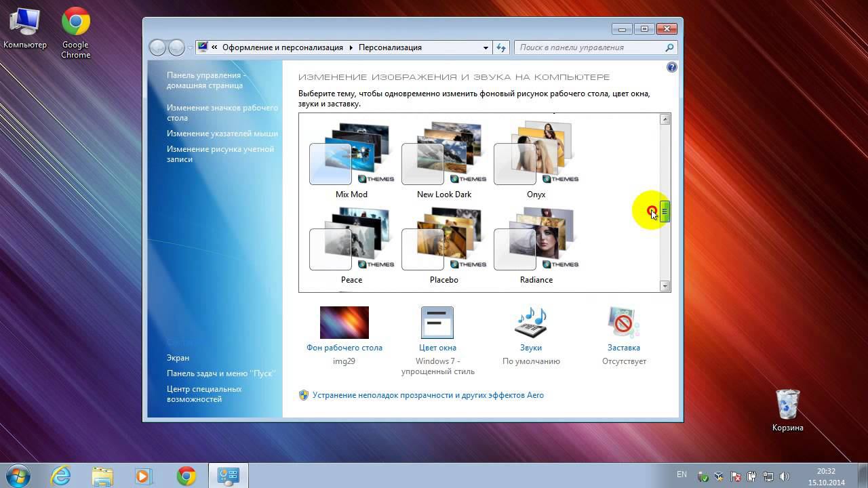Click the power plug tray icon
This screenshot has width=868, height=488.
752,476
